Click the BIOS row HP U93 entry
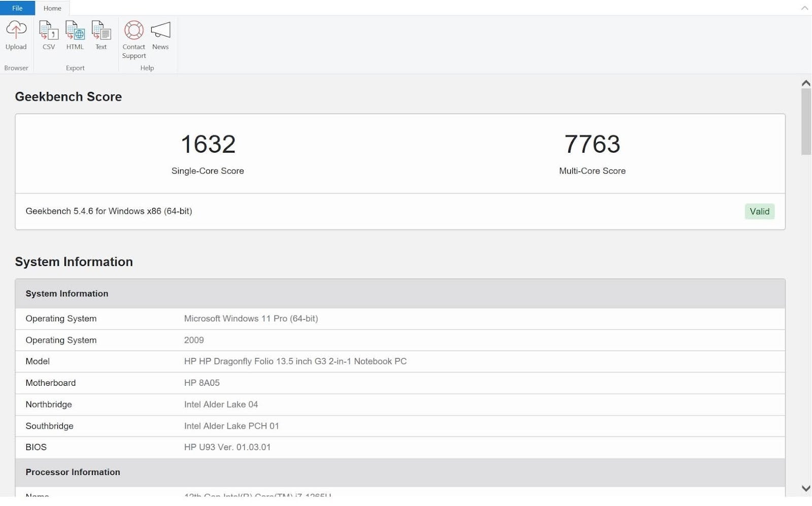 click(226, 447)
